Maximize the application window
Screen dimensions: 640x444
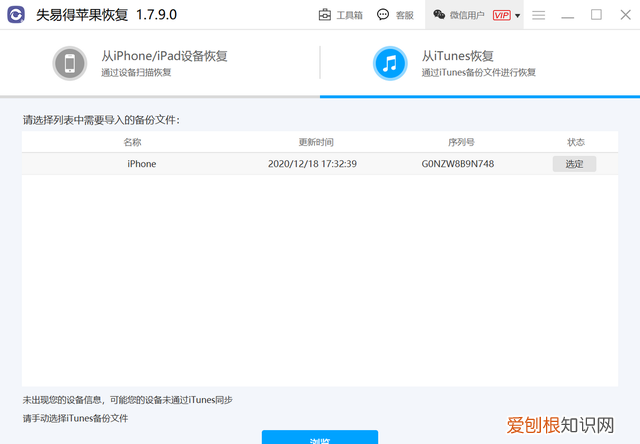click(596, 15)
